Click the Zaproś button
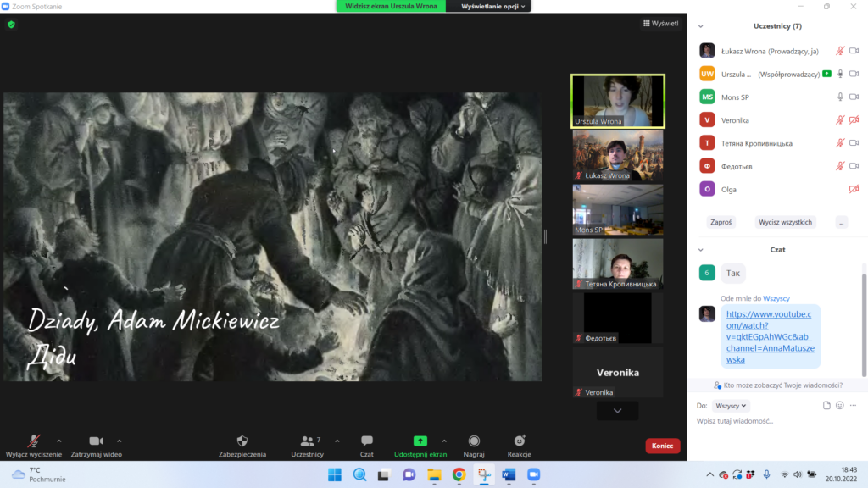 (x=721, y=222)
